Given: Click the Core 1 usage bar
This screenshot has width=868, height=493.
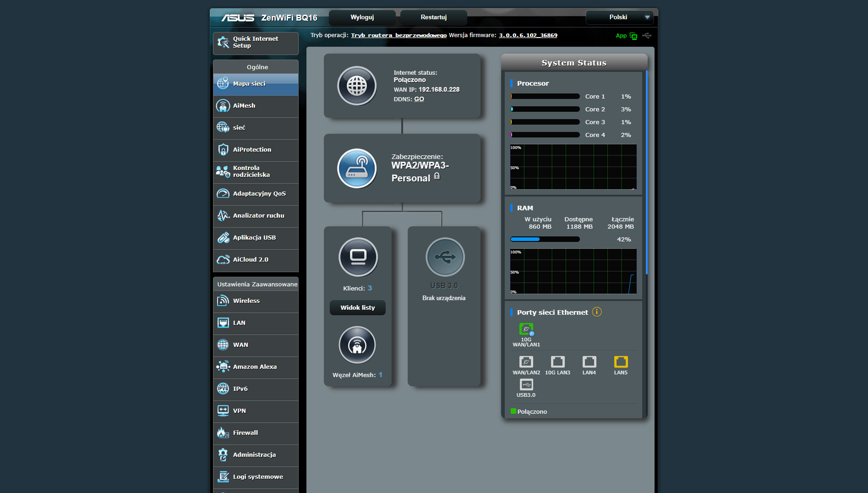Looking at the screenshot, I should pyautogui.click(x=545, y=97).
